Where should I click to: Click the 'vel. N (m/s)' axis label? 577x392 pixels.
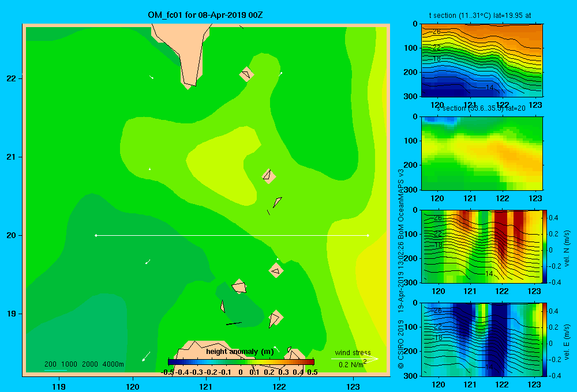point(567,248)
